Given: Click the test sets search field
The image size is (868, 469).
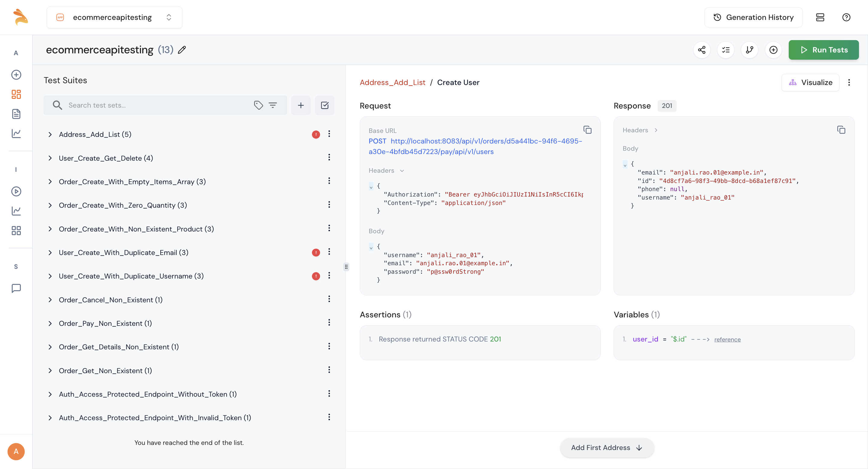Looking at the screenshot, I should (152, 105).
